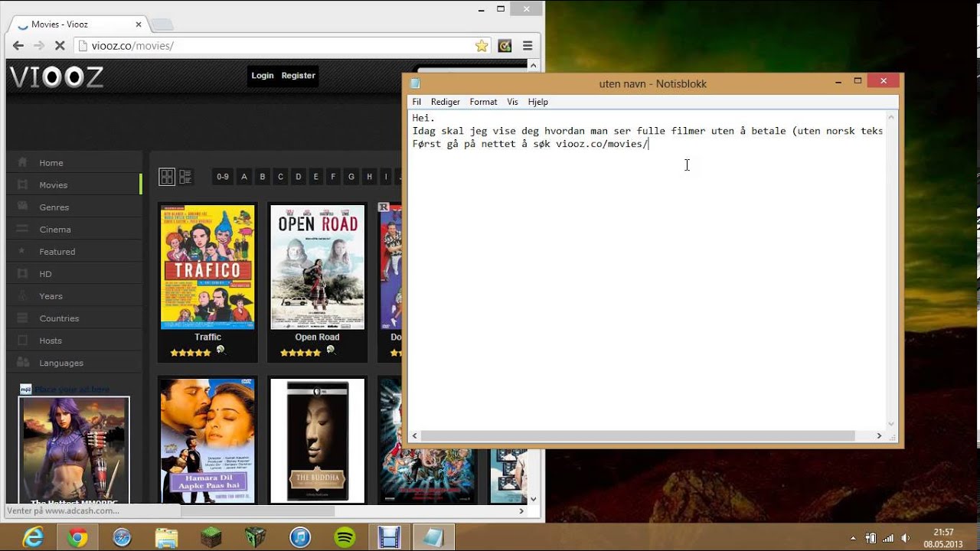Open Countries in the Viooz sidebar
The height and width of the screenshot is (551, 980).
point(74,318)
